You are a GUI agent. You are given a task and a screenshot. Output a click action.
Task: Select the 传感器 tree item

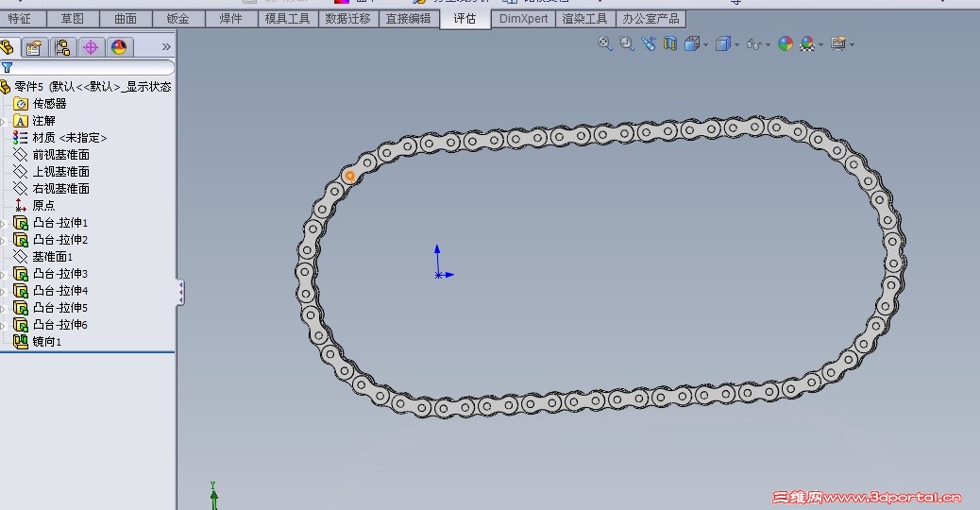(49, 104)
